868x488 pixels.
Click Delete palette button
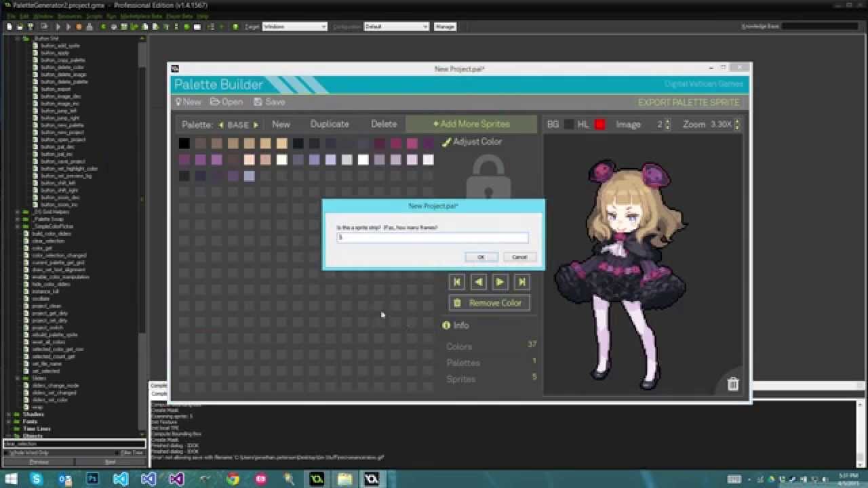384,124
